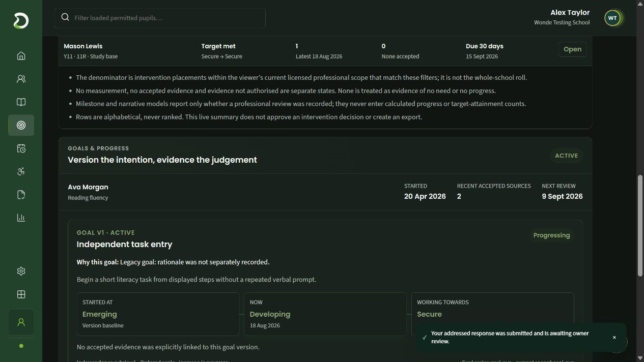Click the recent accepted sources count 2
This screenshot has width=644, height=362.
[x=459, y=196]
